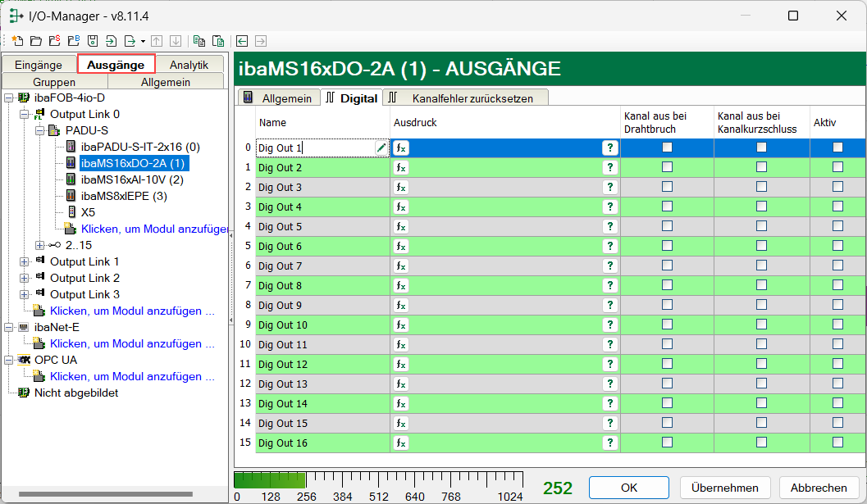Check Kanalkurzschluss box for Dig Out 10

tap(761, 325)
